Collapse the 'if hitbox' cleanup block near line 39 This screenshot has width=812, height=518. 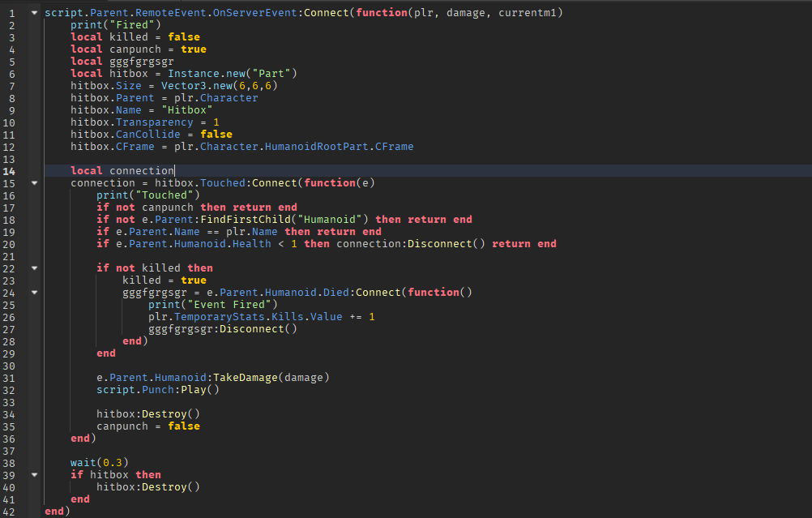(x=33, y=474)
